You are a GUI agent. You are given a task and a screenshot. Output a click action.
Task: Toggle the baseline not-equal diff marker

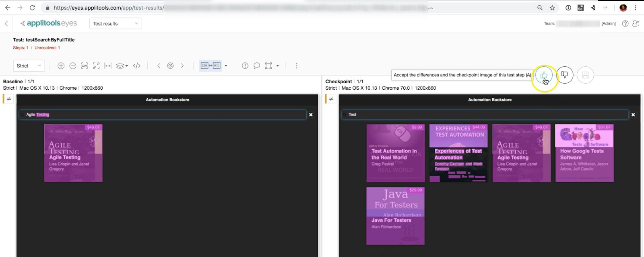9,99
